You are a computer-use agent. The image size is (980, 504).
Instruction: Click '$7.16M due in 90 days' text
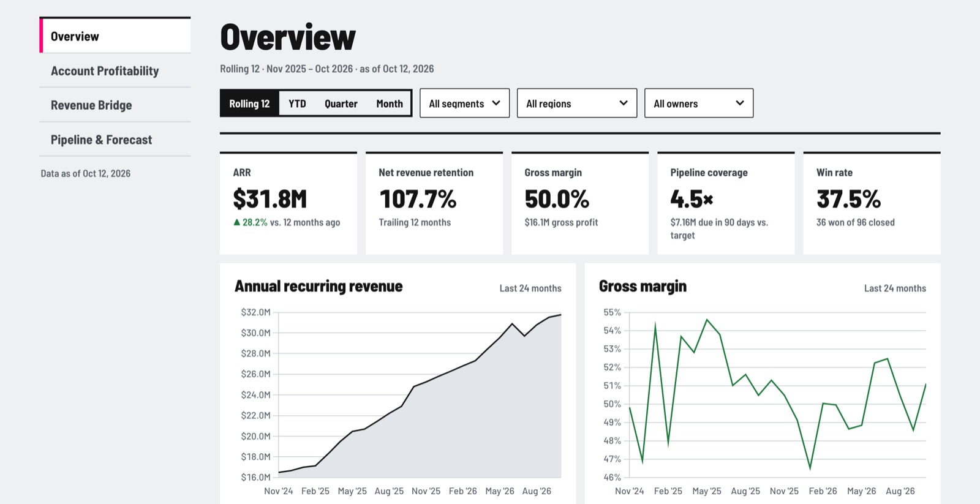point(712,222)
